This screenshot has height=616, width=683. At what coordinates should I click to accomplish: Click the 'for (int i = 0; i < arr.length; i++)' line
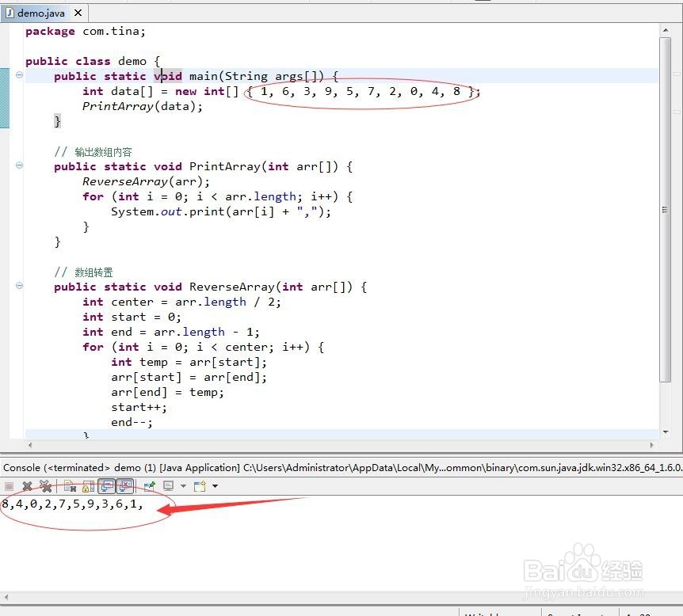point(217,197)
